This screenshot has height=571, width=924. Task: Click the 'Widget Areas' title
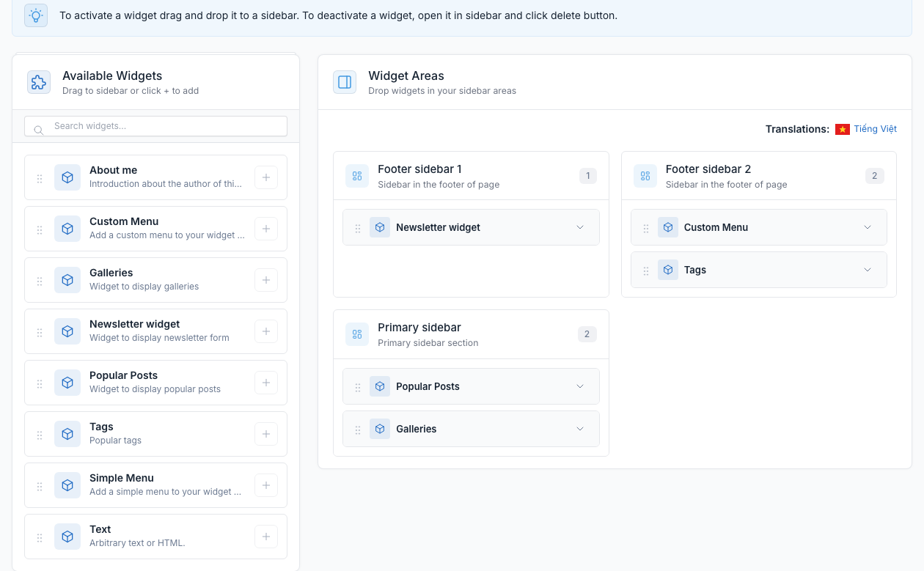point(406,75)
